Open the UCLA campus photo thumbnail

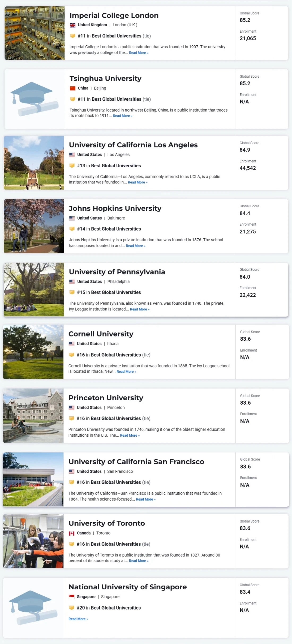click(34, 163)
